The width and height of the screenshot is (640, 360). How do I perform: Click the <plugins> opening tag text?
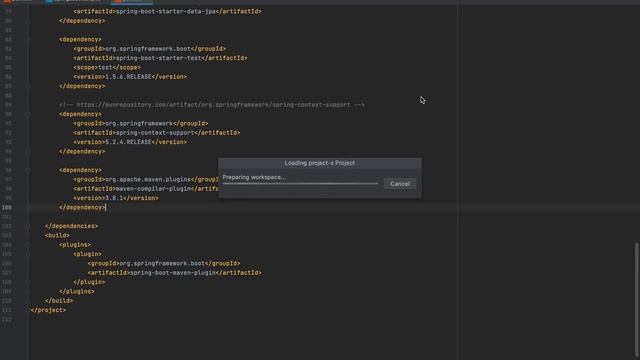(x=75, y=245)
